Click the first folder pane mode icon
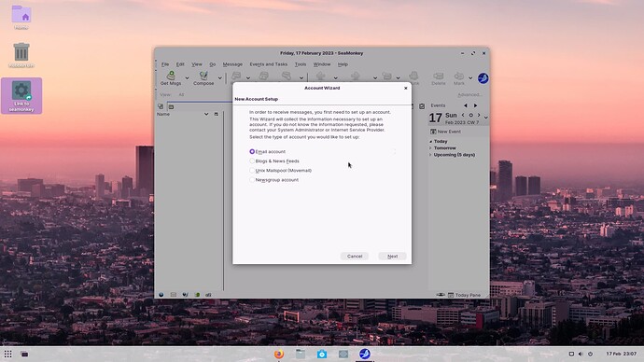Viewport: 644px width, 362px height. click(x=161, y=106)
